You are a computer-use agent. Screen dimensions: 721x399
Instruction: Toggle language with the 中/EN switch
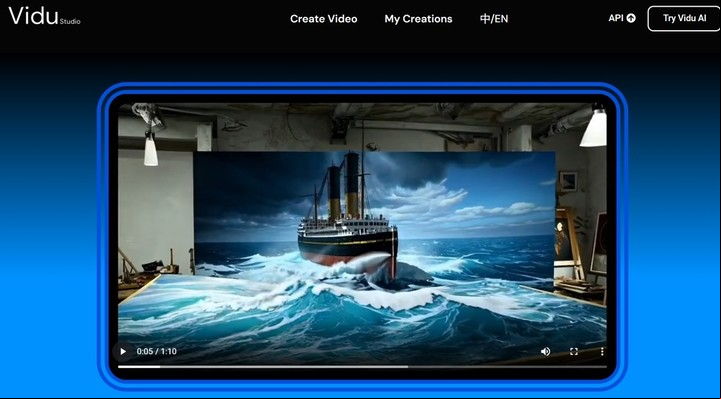click(x=494, y=19)
